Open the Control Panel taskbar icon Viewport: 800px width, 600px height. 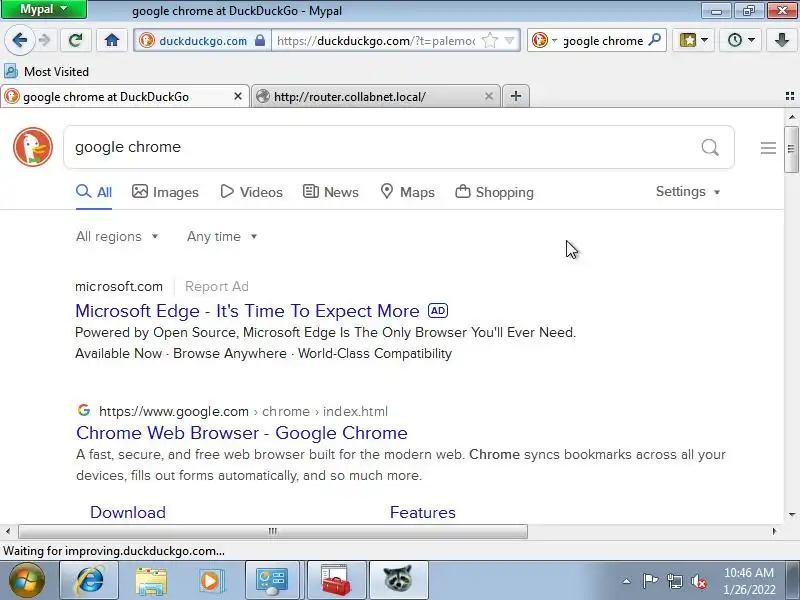[x=273, y=581]
